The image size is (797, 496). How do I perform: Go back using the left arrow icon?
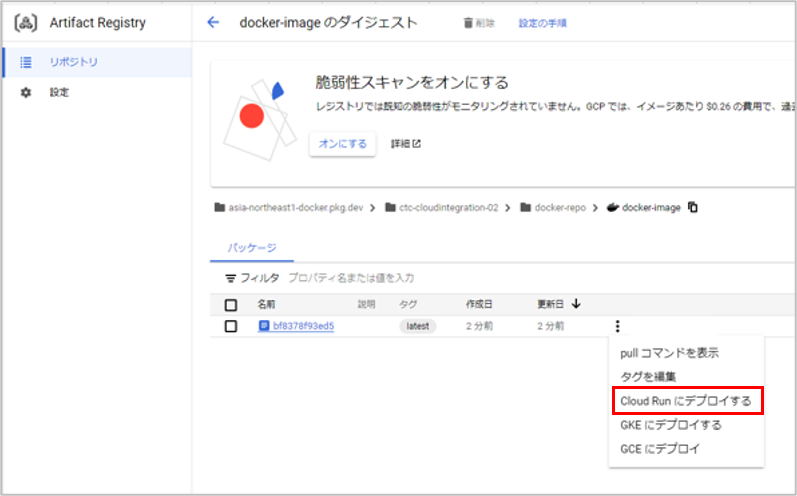pos(213,22)
